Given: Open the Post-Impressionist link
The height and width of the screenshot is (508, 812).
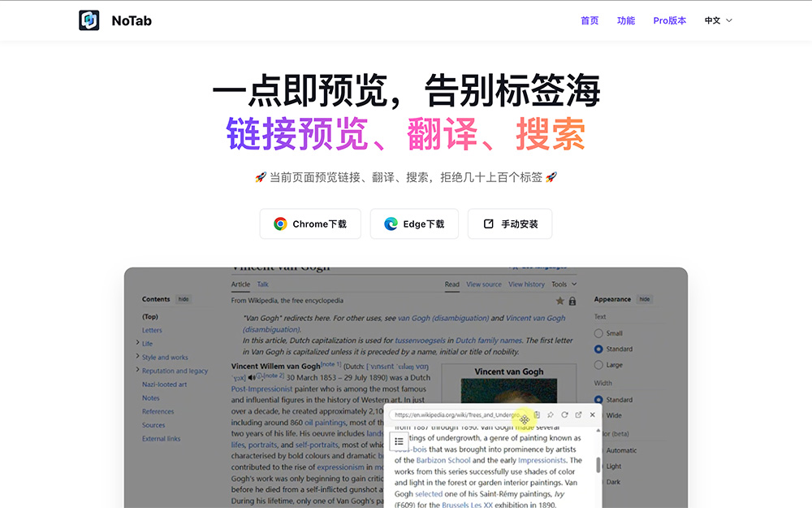Looking at the screenshot, I should point(261,389).
